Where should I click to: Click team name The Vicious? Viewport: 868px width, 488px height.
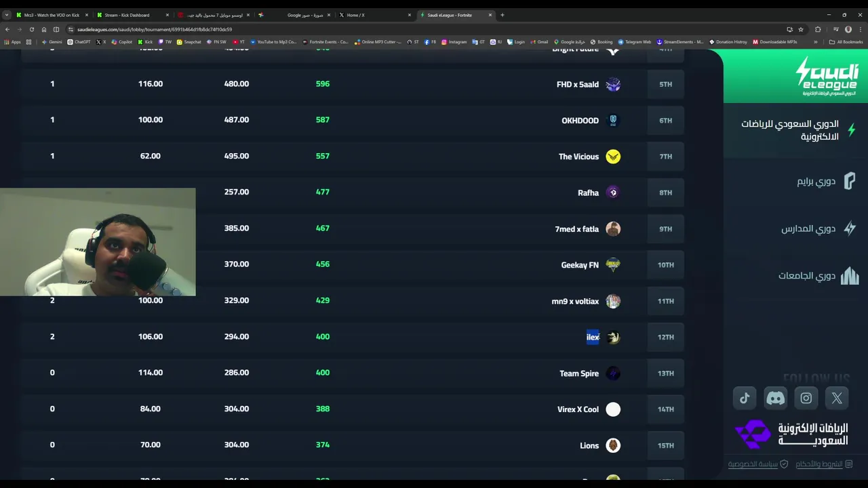[578, 157]
